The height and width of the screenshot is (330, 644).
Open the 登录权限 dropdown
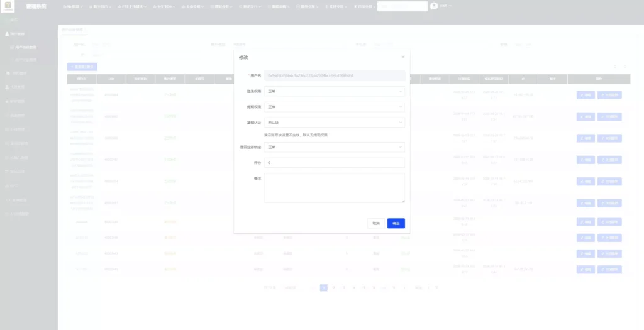point(335,91)
